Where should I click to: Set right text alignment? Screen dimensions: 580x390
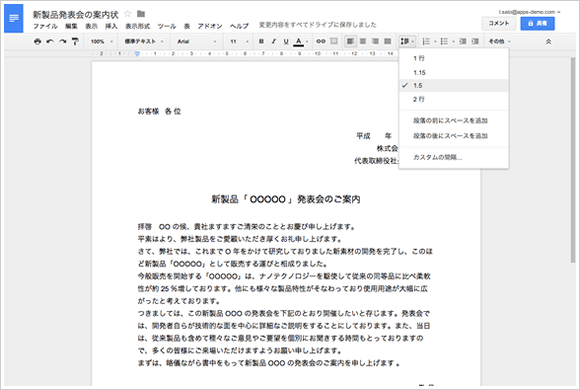(x=375, y=41)
